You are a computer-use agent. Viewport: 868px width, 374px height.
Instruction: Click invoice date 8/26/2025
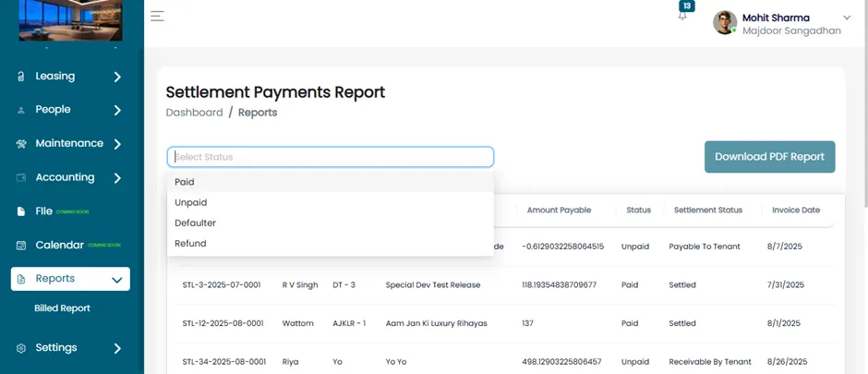pos(786,362)
